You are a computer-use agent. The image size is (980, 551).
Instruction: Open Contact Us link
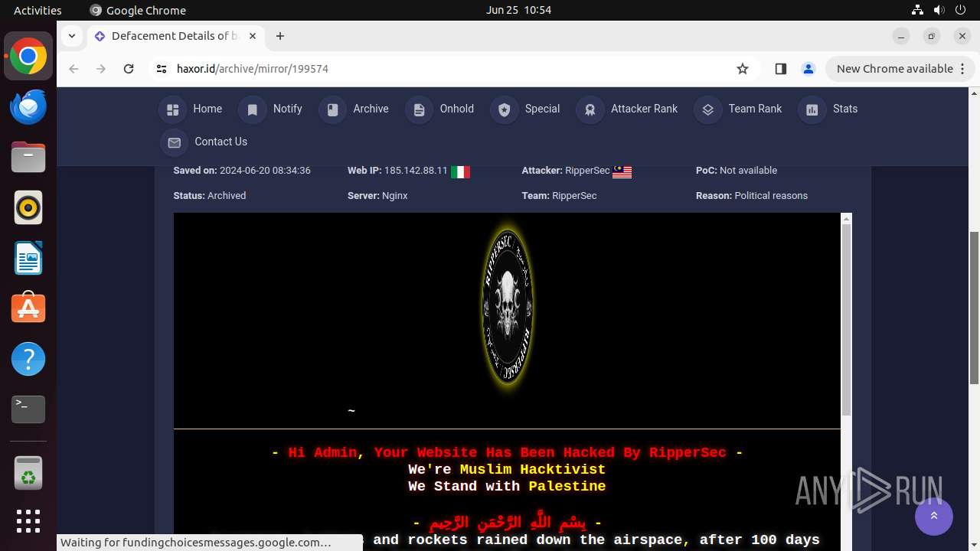pos(220,142)
